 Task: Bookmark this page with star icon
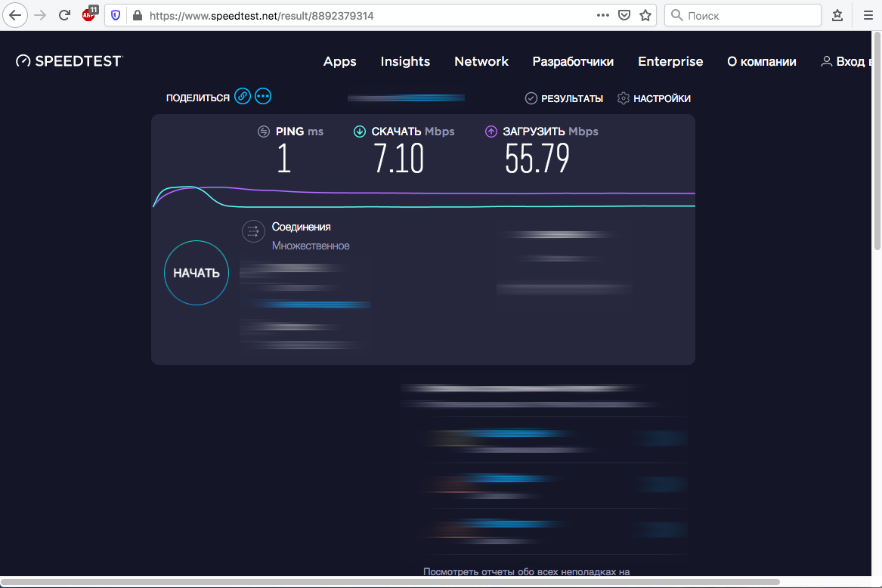(645, 15)
